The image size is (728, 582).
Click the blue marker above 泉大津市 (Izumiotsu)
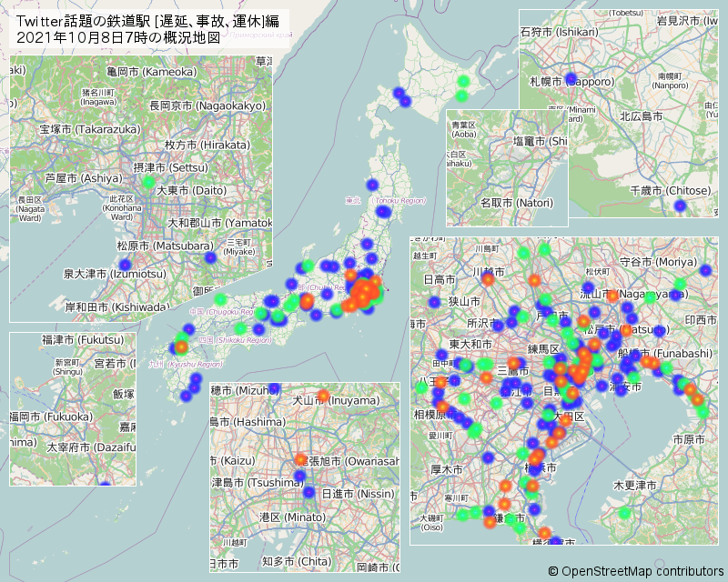(x=125, y=265)
